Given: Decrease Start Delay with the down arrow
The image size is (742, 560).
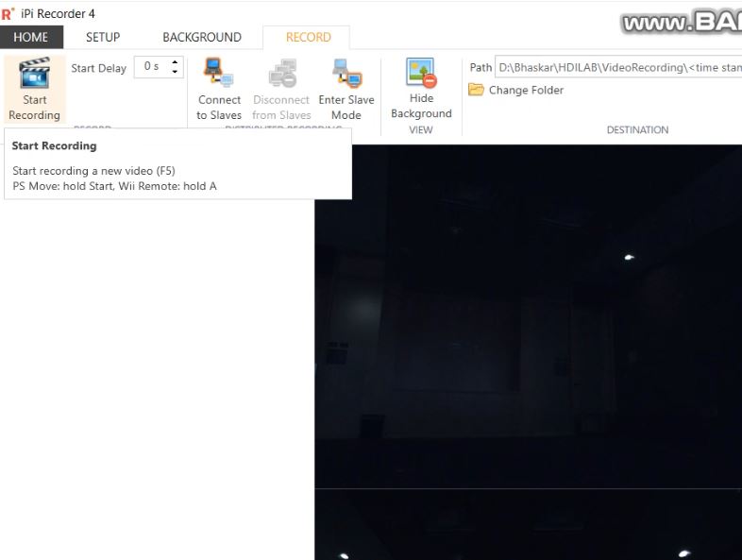Looking at the screenshot, I should 175,72.
